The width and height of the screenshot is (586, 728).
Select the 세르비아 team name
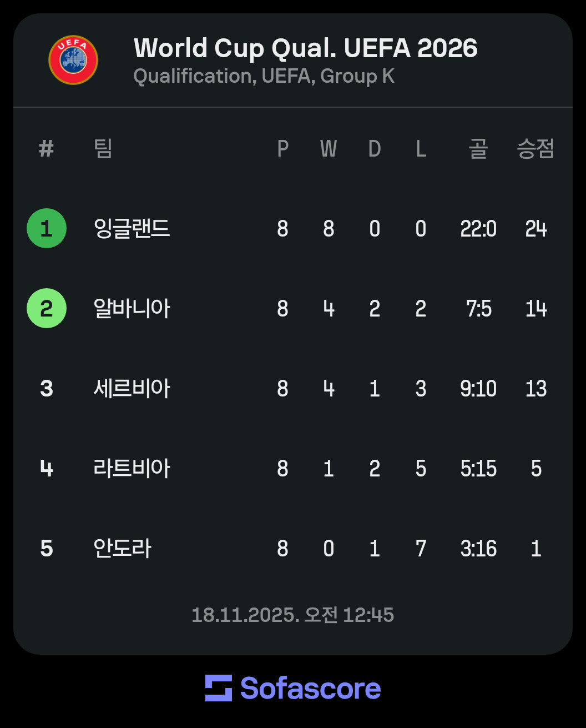[x=132, y=388]
